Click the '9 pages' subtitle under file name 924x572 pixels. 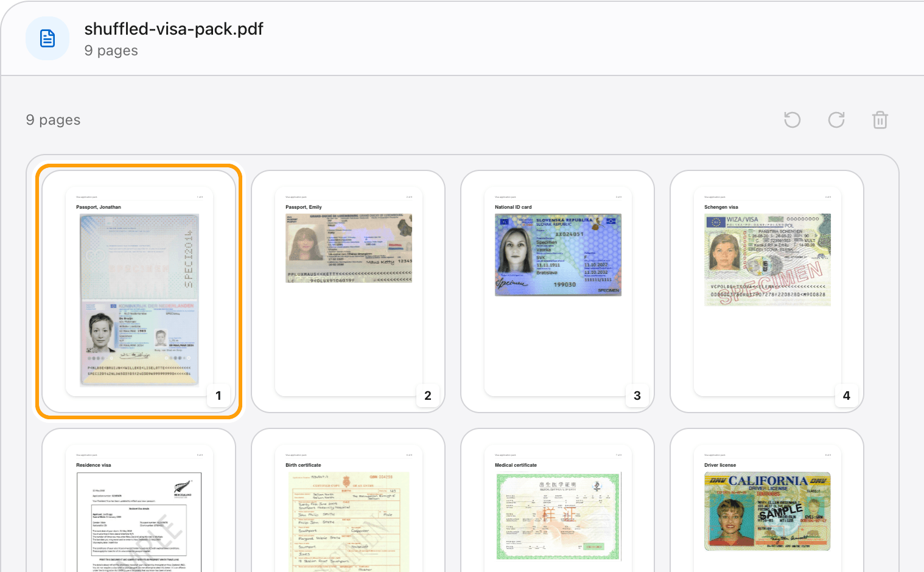(111, 51)
